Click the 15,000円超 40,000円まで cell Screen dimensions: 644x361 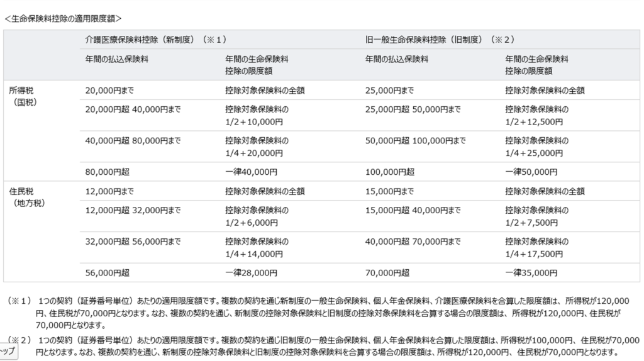(x=413, y=210)
